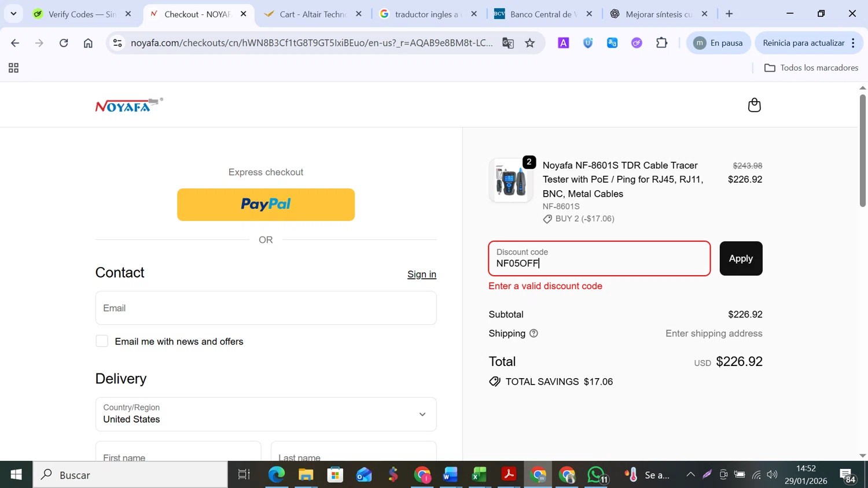The height and width of the screenshot is (488, 868).
Task: Click the Noyafa logo
Action: point(129,105)
